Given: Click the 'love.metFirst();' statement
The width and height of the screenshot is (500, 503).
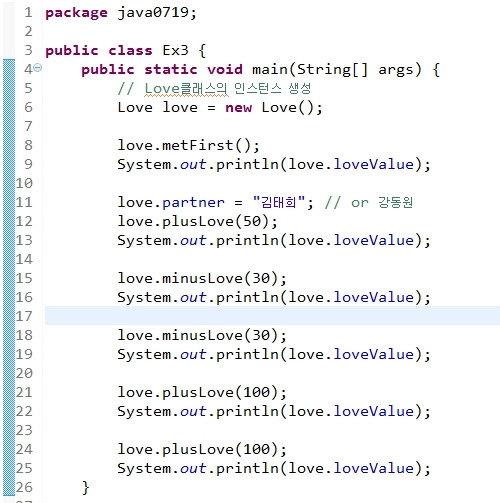Looking at the screenshot, I should [x=188, y=145].
